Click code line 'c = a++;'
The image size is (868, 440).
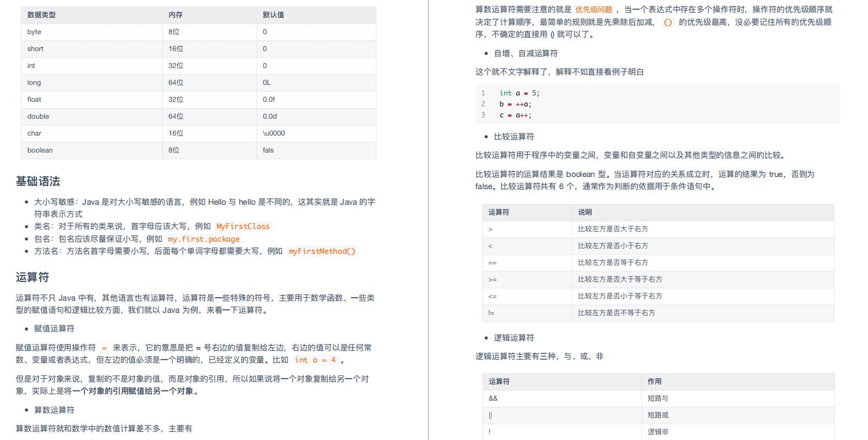coord(515,115)
